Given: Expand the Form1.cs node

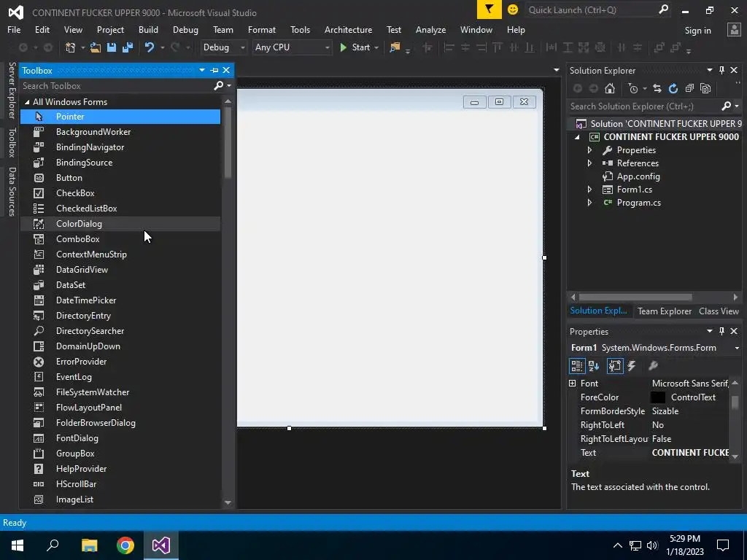Looking at the screenshot, I should pos(589,190).
